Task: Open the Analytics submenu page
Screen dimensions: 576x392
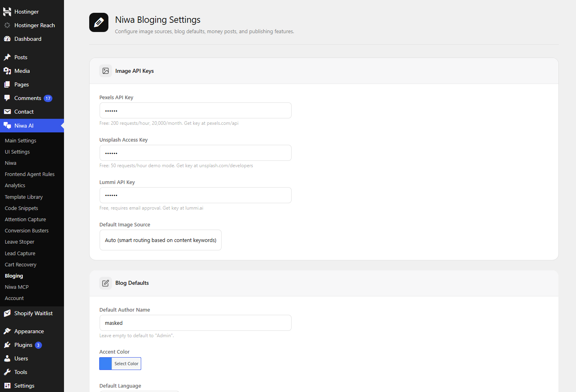Action: click(15, 186)
